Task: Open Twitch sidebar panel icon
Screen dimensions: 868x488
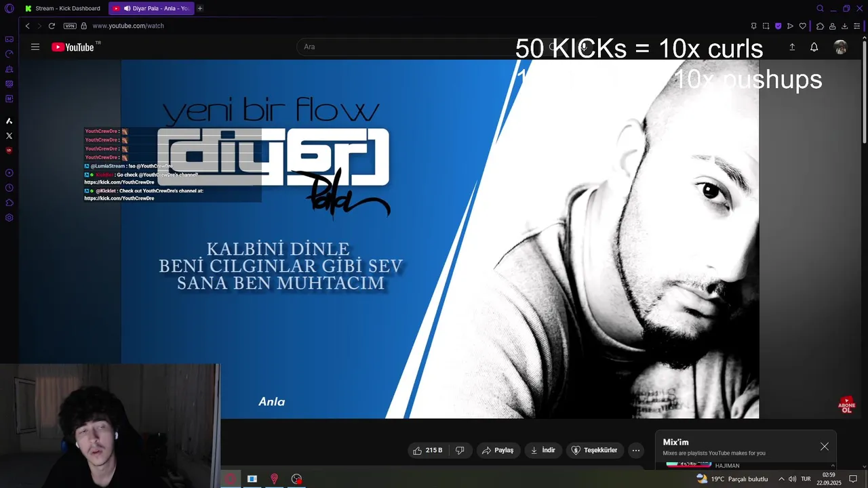Action: [9, 84]
